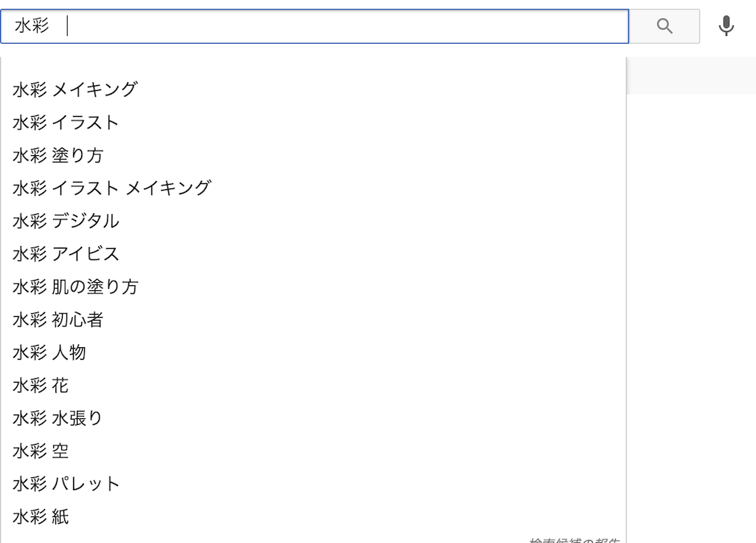Click the 水彩 text in the search box
756x543 pixels.
pos(32,27)
